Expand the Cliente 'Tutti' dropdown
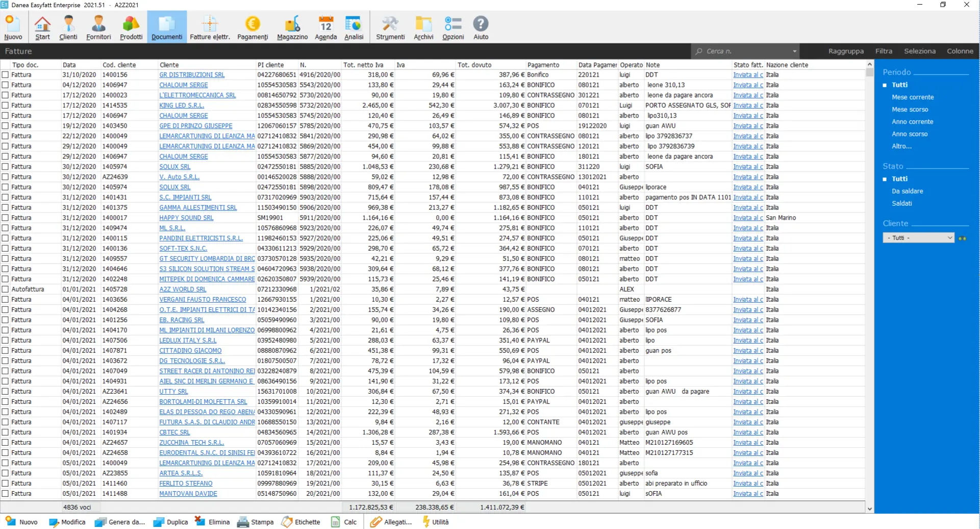The height and width of the screenshot is (529, 980). click(949, 238)
